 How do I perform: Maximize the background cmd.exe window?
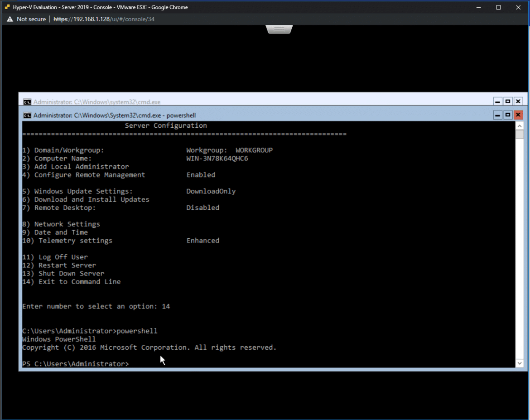[x=508, y=101]
